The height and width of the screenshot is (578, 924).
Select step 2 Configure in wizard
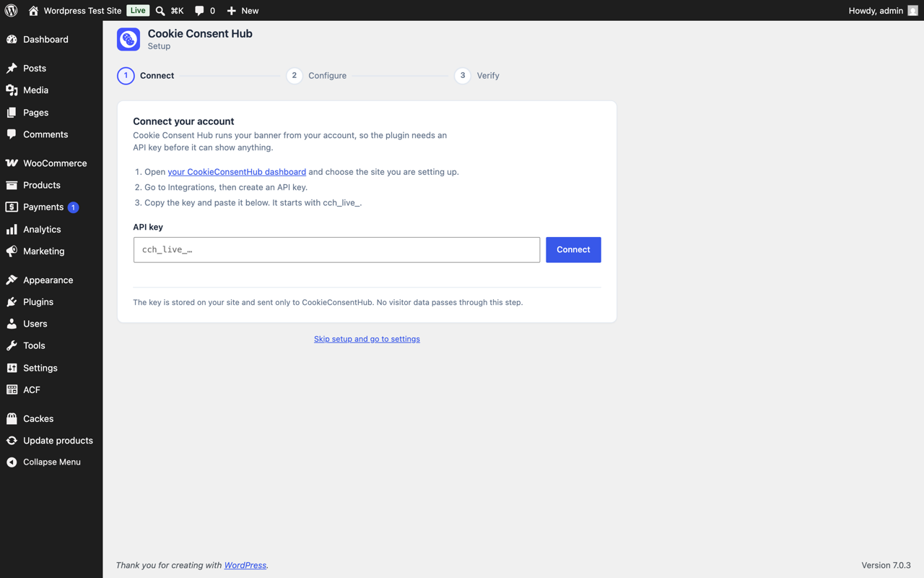coord(316,75)
